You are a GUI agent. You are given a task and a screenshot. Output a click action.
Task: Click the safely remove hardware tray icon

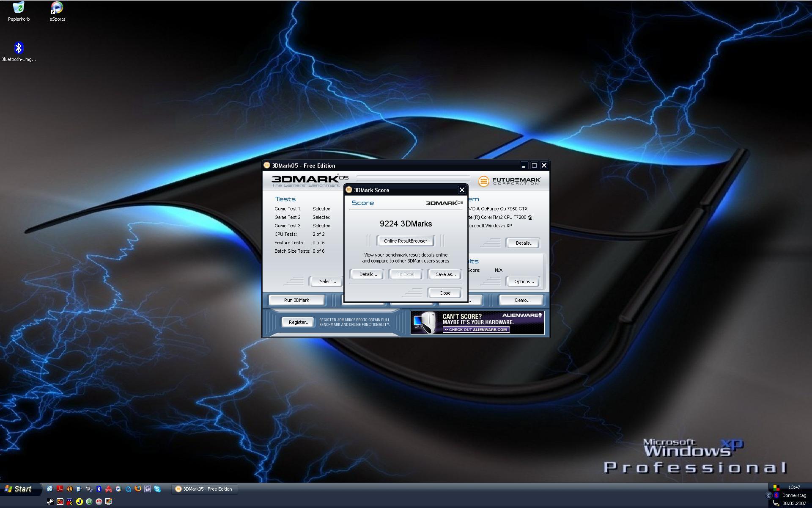point(776,503)
